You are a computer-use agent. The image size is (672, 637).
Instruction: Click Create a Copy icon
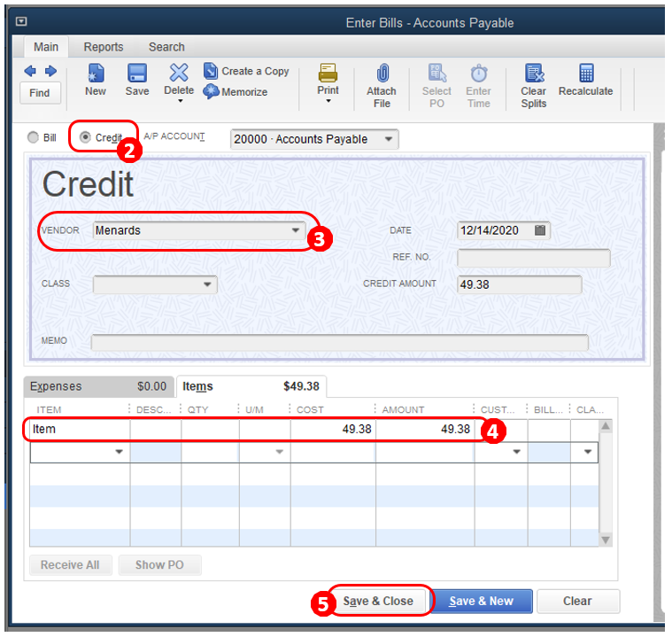click(211, 71)
